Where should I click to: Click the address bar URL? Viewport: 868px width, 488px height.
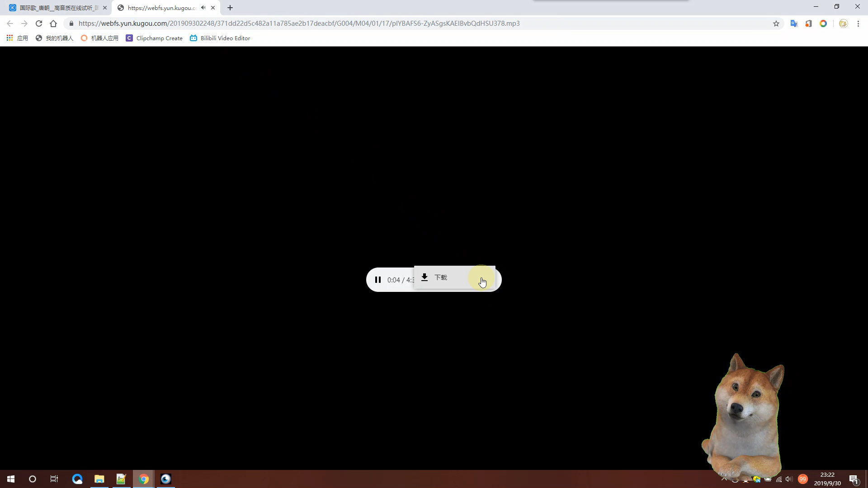[298, 23]
